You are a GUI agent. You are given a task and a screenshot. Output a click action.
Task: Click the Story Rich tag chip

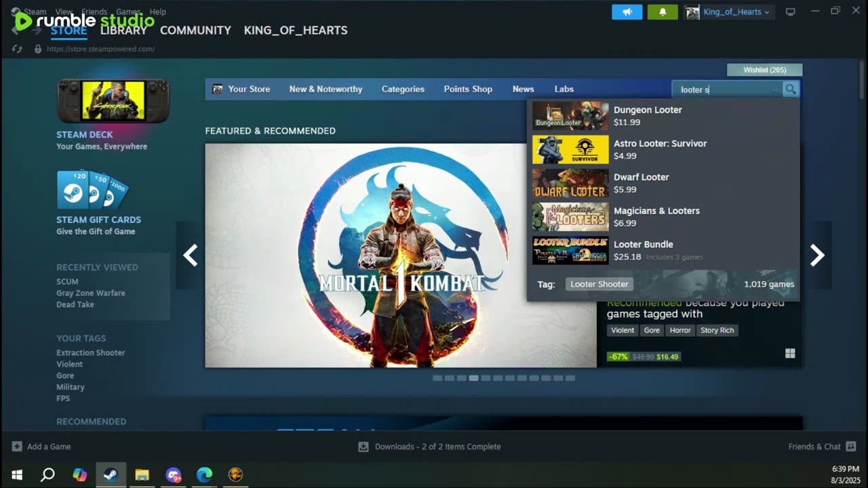pos(717,330)
